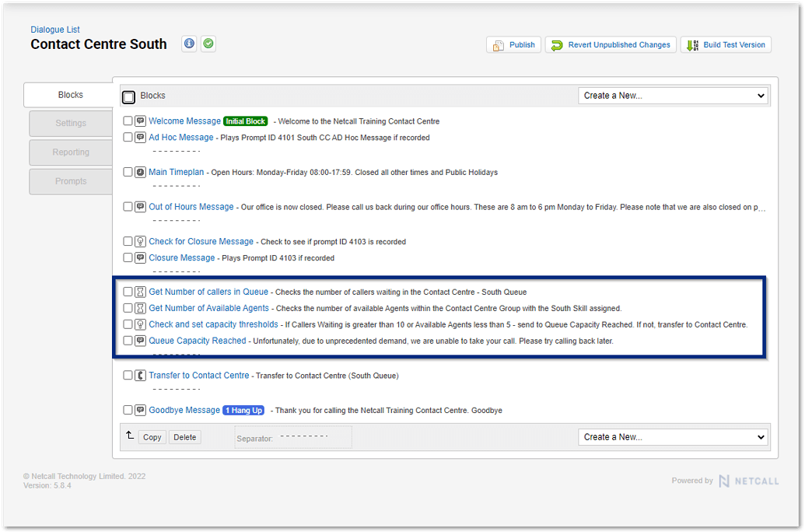Click the hourglass icon for Get Number of Available Agents

pos(140,308)
